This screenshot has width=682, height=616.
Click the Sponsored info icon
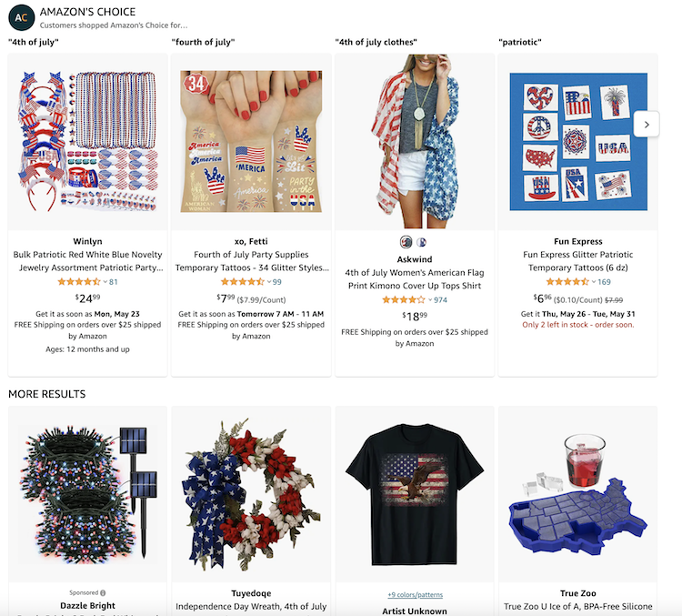(x=103, y=592)
